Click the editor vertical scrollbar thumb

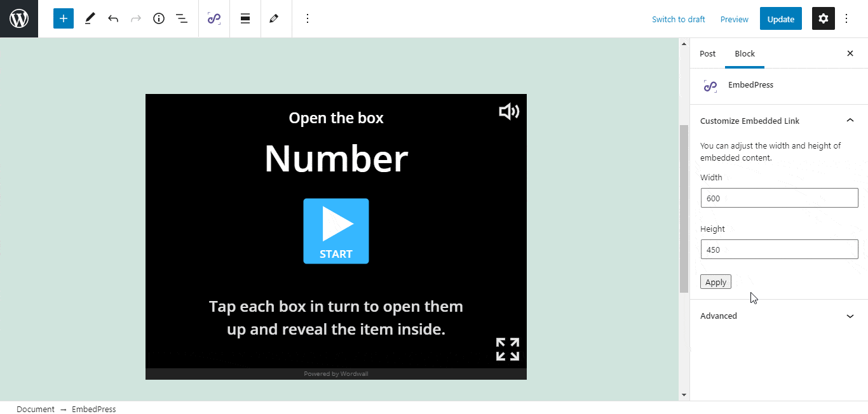(x=684, y=208)
